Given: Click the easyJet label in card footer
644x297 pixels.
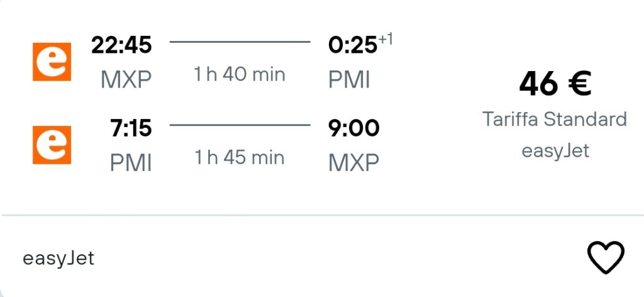Looking at the screenshot, I should tap(58, 259).
